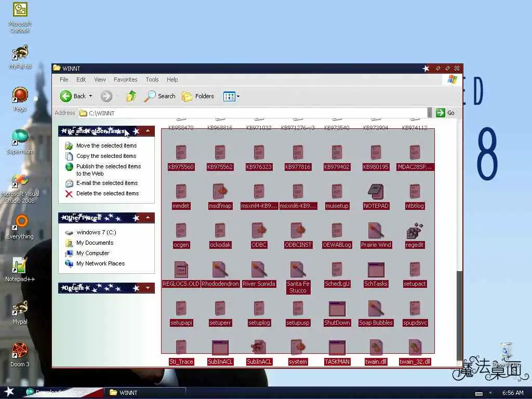Open the NOTEPAD file icon
Screen dimensions: 532x399
376,192
